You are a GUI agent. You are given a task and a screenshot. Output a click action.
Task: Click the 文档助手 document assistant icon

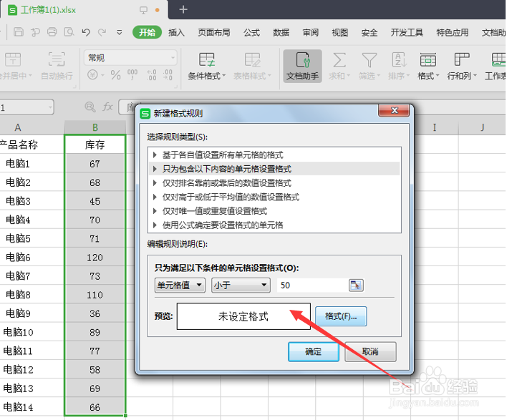pos(303,67)
